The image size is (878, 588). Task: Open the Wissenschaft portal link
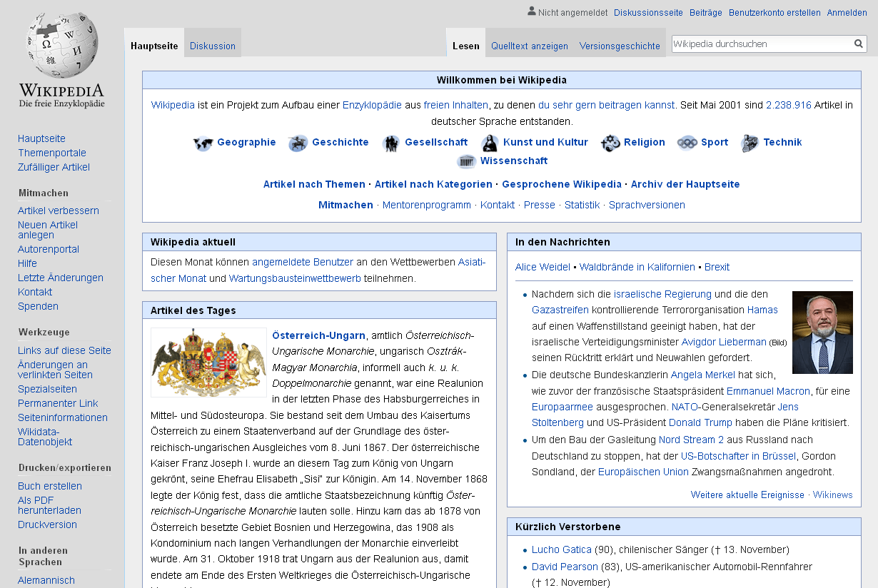coord(514,161)
